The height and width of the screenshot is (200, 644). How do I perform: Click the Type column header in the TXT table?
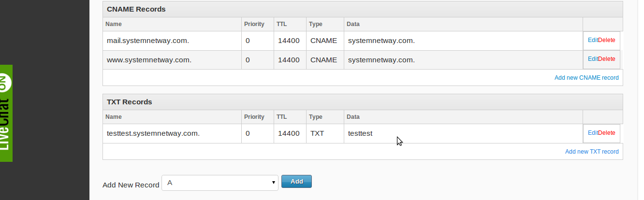coord(316,117)
